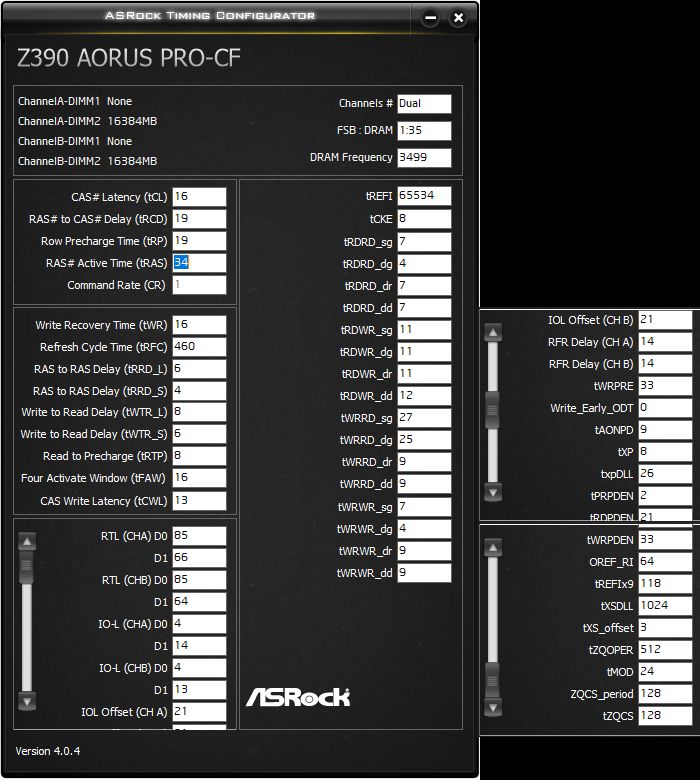Click the DRAM Frequency field
This screenshot has height=780, width=700.
424,157
